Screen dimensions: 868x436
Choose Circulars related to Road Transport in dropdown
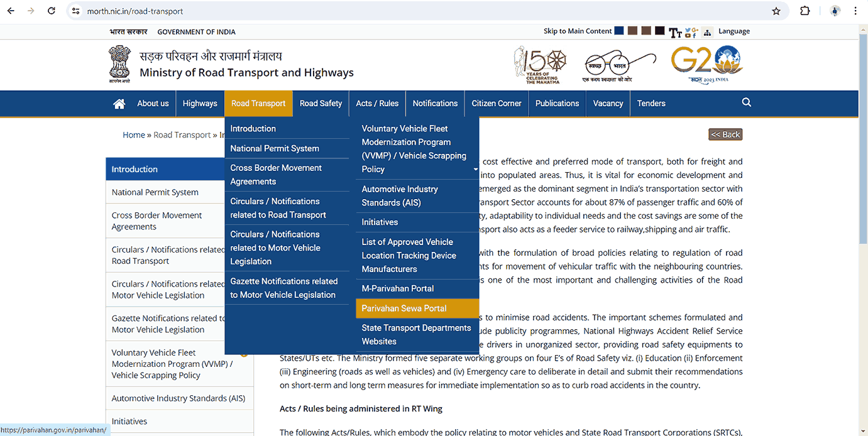[287, 208]
